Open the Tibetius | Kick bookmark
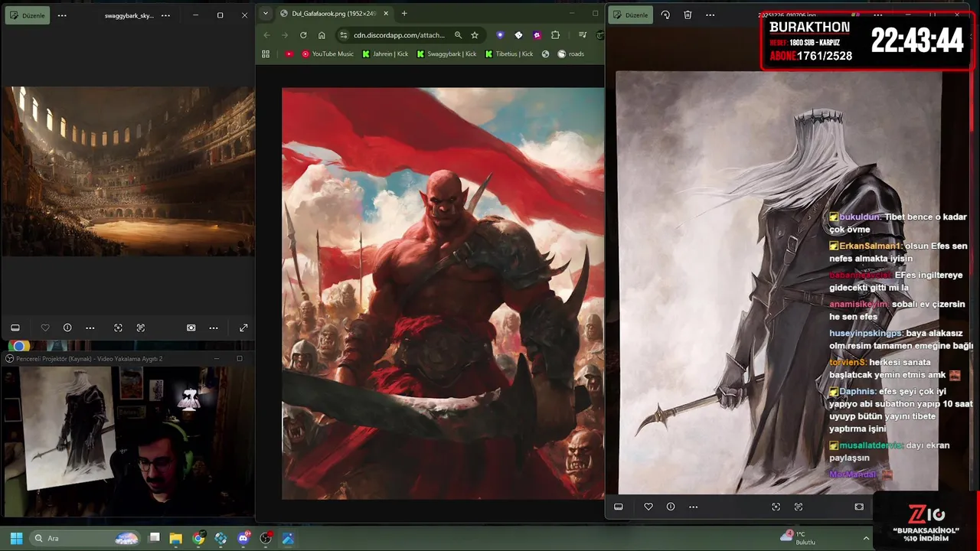980x551 pixels. pyautogui.click(x=509, y=54)
